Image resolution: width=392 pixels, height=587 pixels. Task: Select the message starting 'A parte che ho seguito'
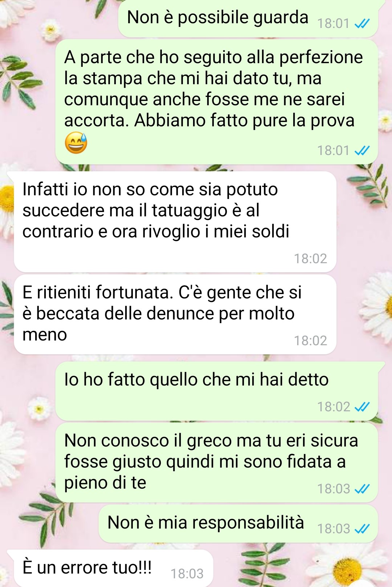point(217,102)
